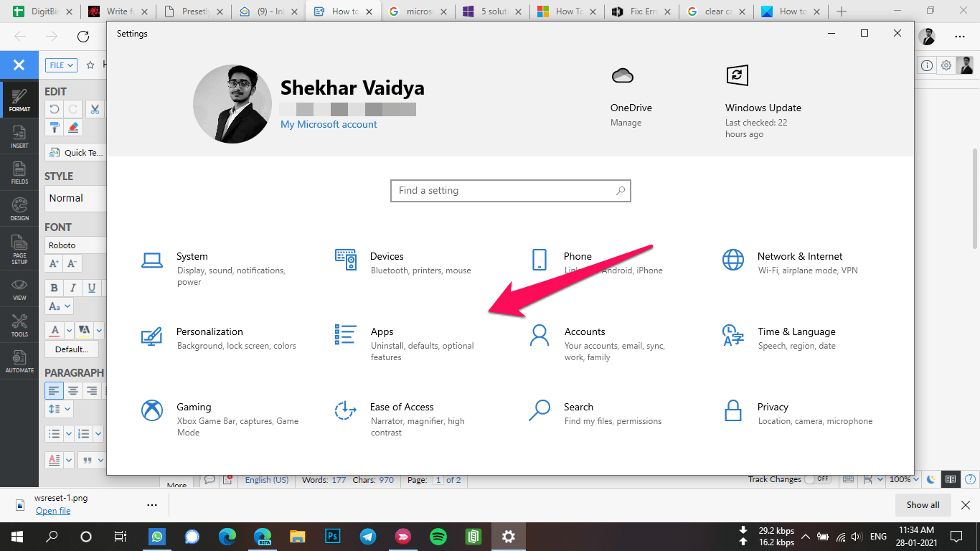Center align paragraph text
980x551 pixels.
73,390
